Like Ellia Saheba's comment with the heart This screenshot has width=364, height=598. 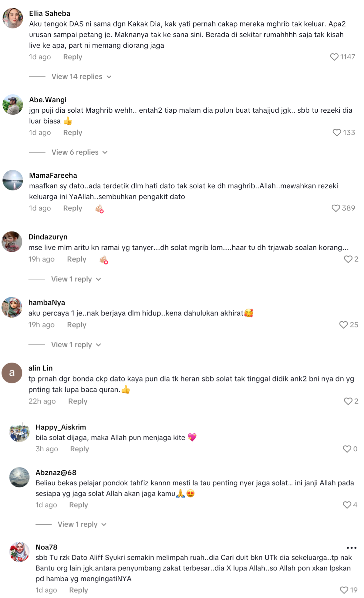[334, 57]
